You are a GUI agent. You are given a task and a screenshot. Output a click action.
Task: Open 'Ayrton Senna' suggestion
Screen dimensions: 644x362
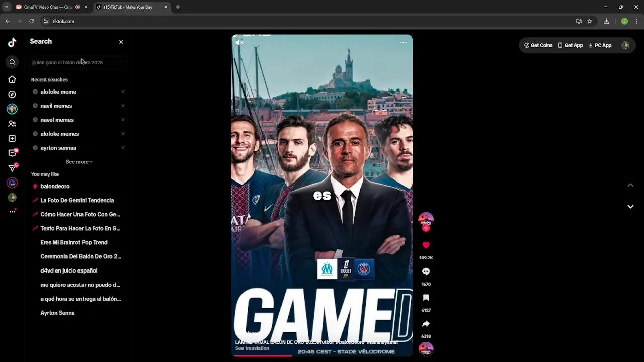57,313
